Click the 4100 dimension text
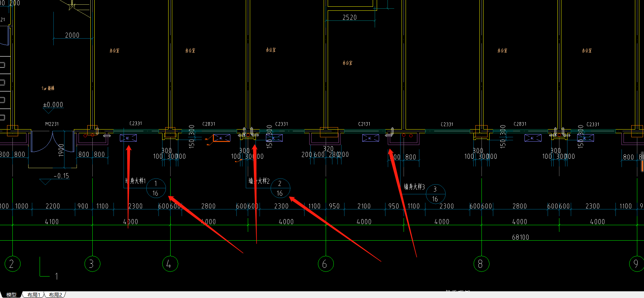 click(x=52, y=222)
